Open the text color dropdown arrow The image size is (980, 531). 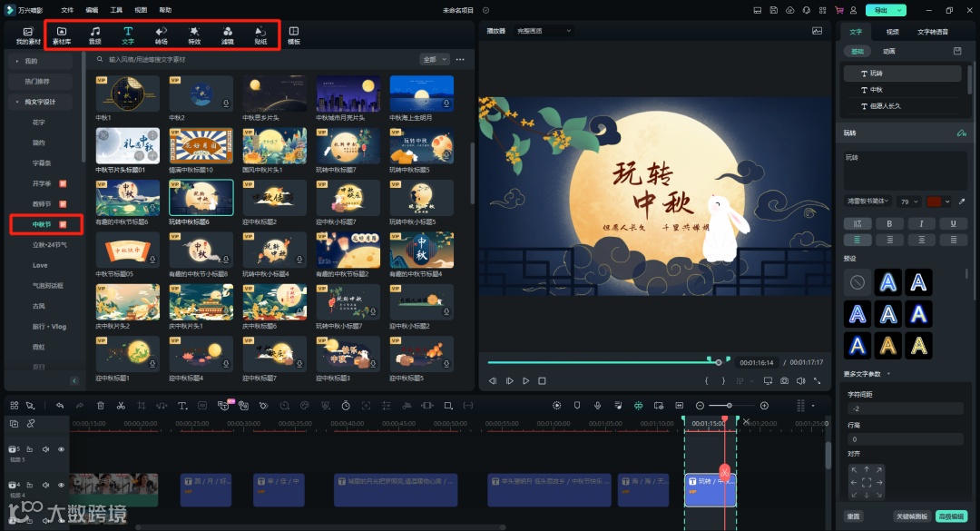pos(947,202)
